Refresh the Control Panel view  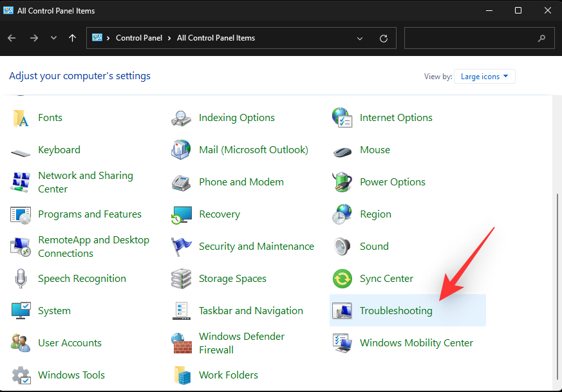point(383,38)
